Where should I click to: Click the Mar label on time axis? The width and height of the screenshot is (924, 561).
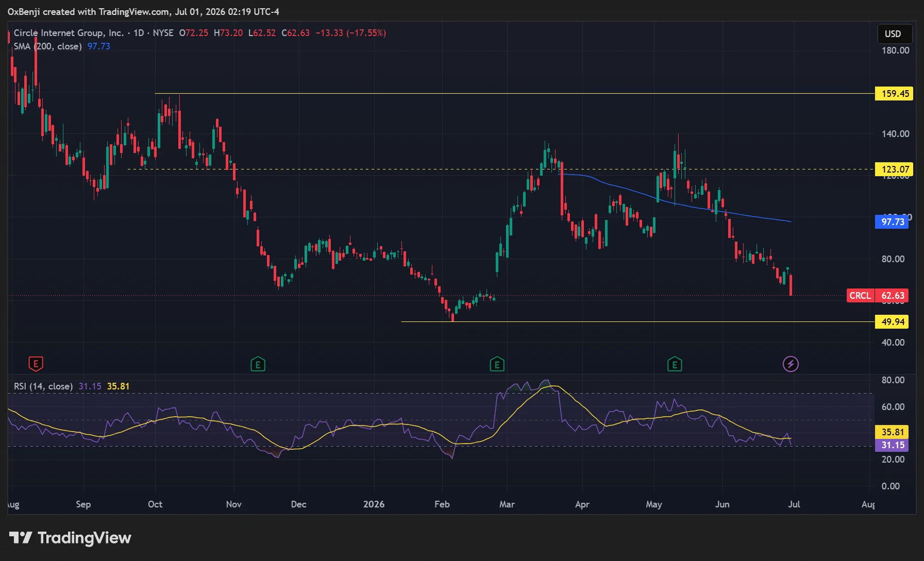click(507, 504)
